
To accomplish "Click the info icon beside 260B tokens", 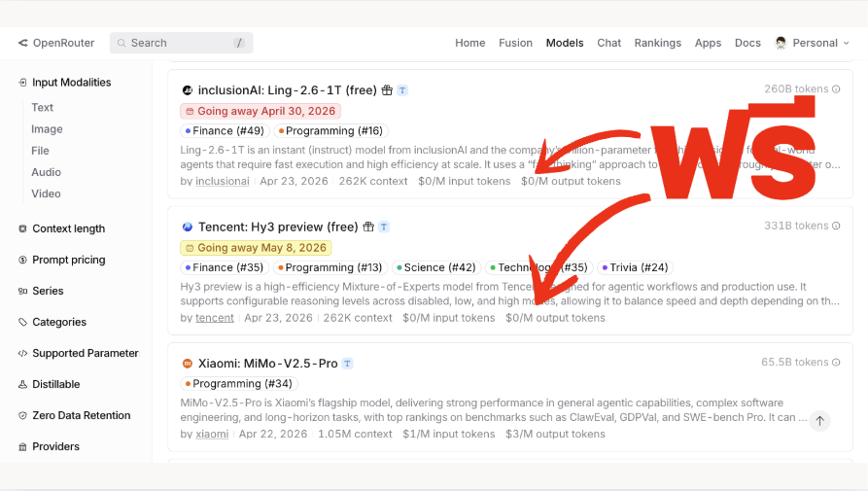I will 837,89.
